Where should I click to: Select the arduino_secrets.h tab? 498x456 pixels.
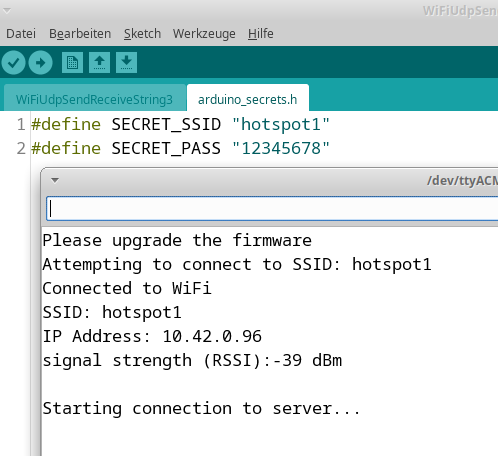point(248,98)
